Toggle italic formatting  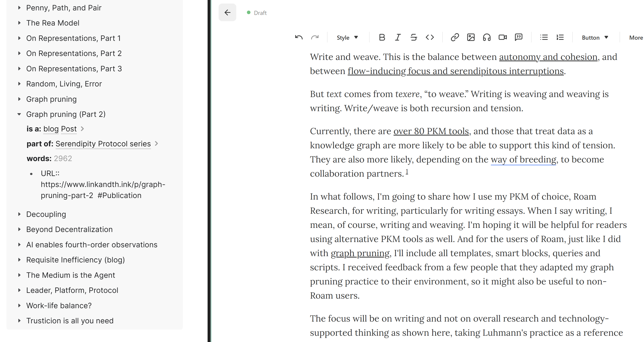coord(398,38)
